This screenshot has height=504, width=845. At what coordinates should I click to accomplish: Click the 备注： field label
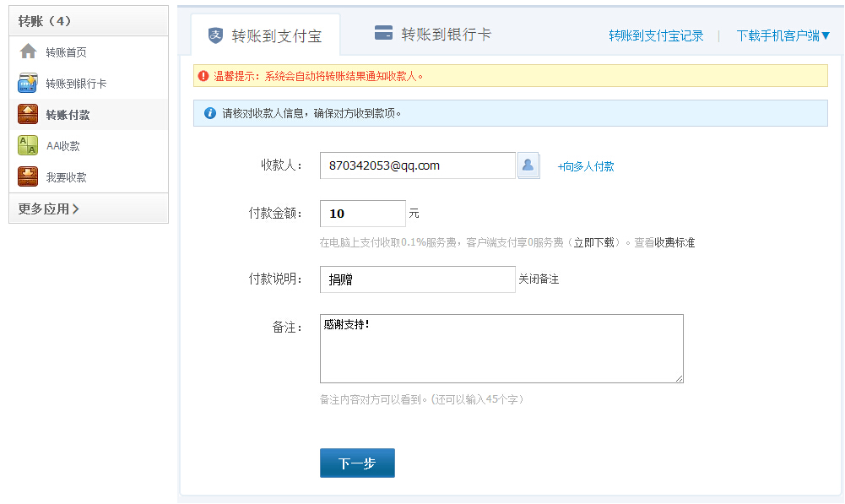pos(289,328)
